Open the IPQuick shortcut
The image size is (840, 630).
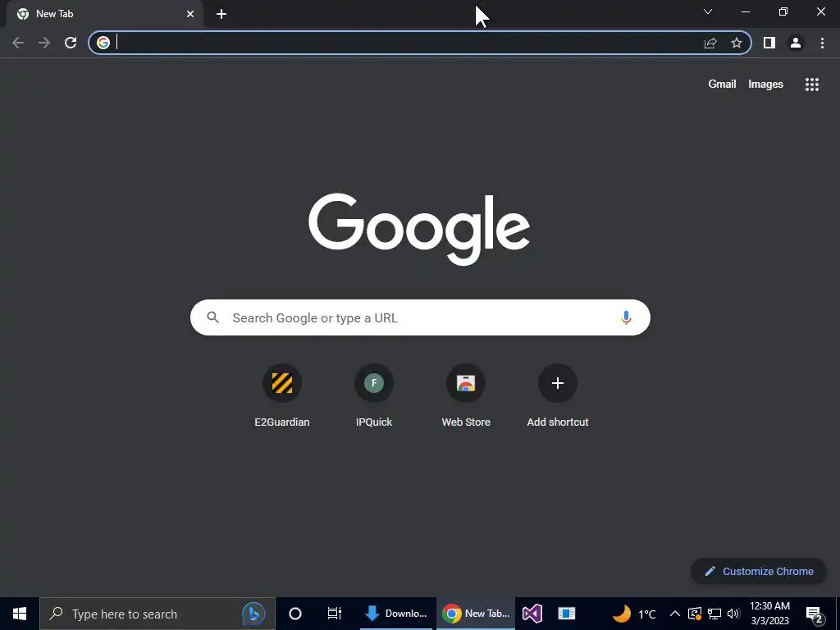374,396
